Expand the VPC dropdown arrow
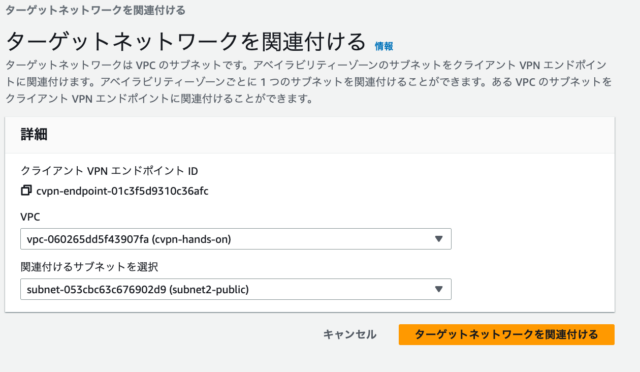Screen dimensions: 640x372 click(438, 239)
